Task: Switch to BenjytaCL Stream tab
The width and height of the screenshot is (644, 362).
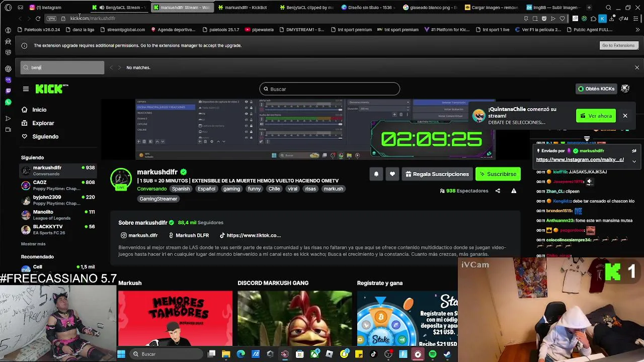Action: pyautogui.click(x=119, y=8)
